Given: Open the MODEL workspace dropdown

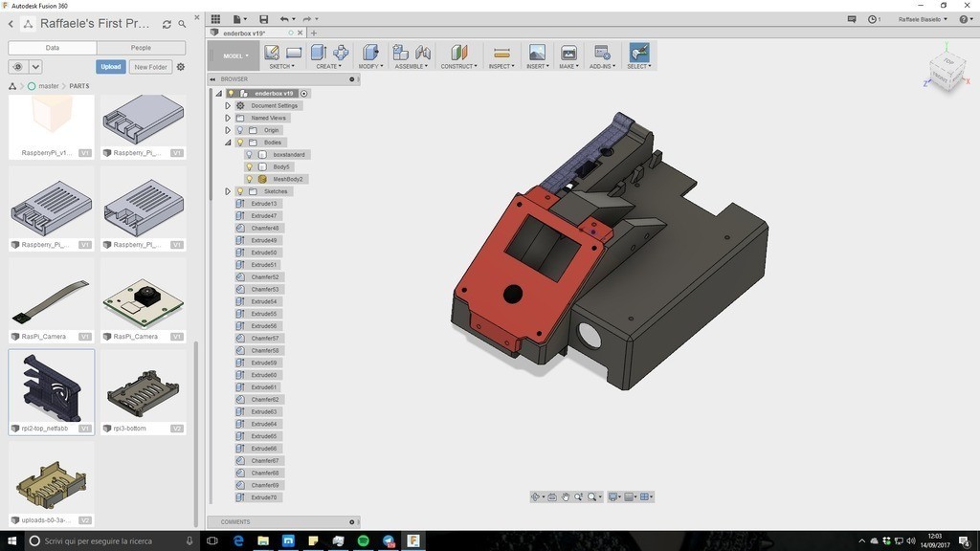Looking at the screenshot, I should 234,55.
